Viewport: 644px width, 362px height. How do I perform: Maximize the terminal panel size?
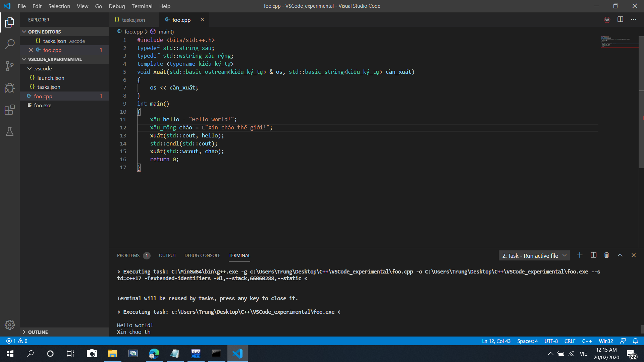pyautogui.click(x=620, y=255)
